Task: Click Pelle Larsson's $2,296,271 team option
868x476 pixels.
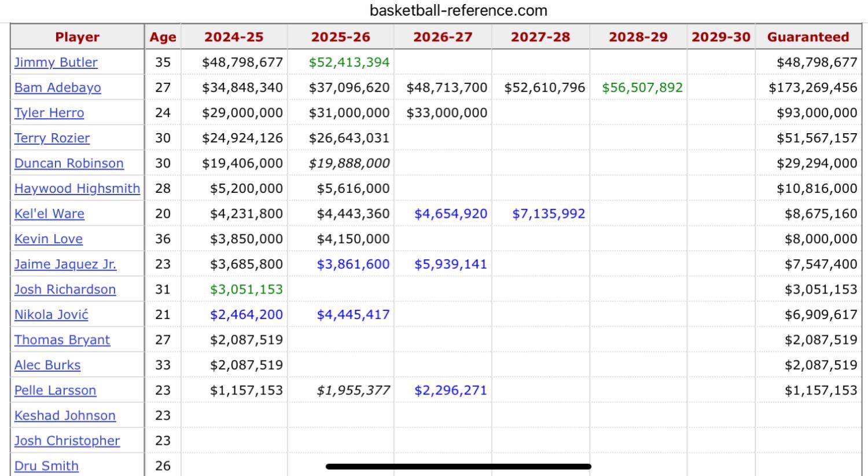Action: click(451, 390)
